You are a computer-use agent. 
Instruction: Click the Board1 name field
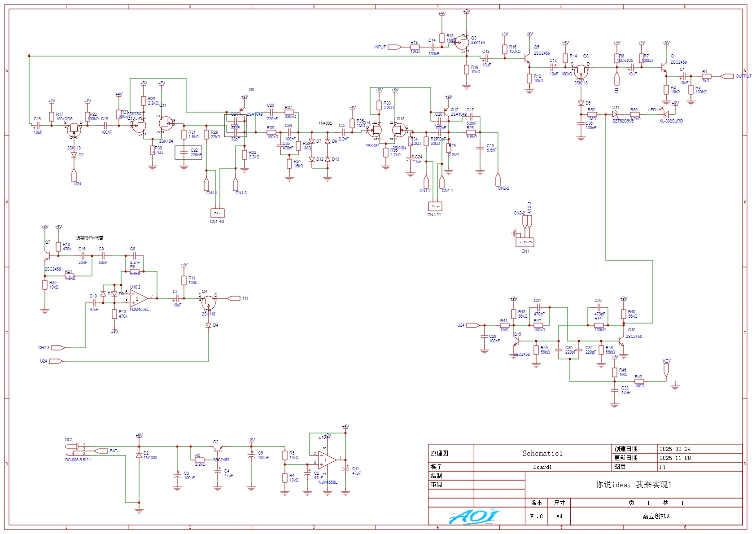[x=542, y=467]
